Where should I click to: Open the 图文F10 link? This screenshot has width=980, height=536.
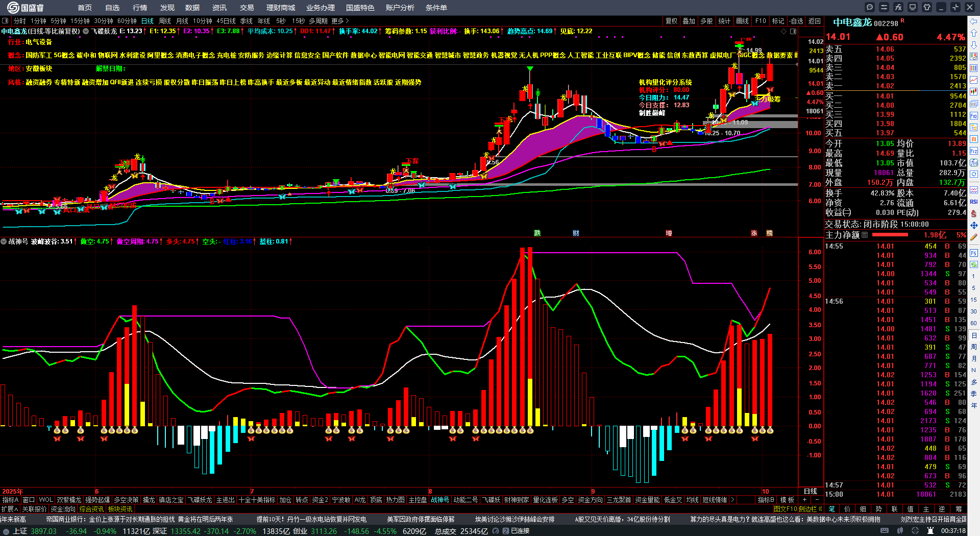[785, 509]
